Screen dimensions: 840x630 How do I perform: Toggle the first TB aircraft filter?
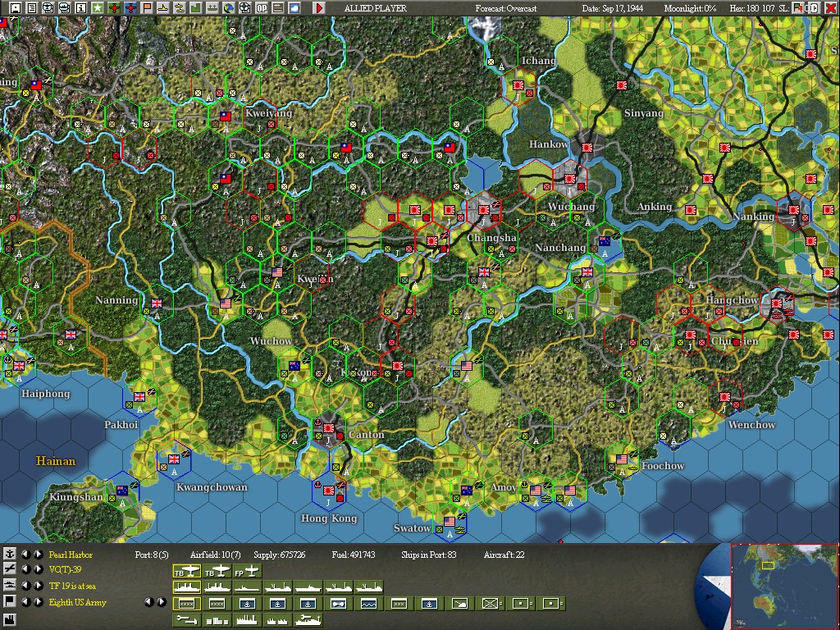tap(186, 571)
